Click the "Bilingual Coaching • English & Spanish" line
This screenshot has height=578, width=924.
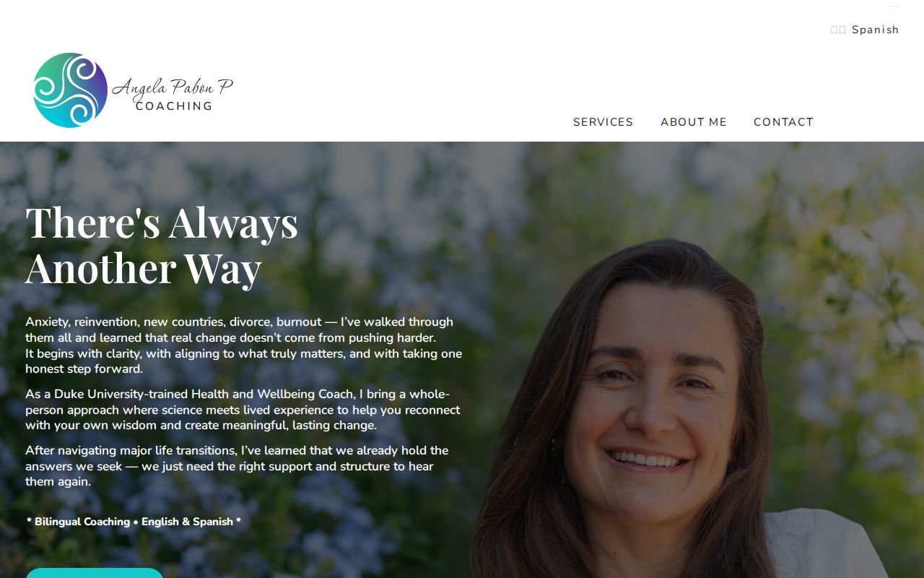pyautogui.click(x=134, y=522)
